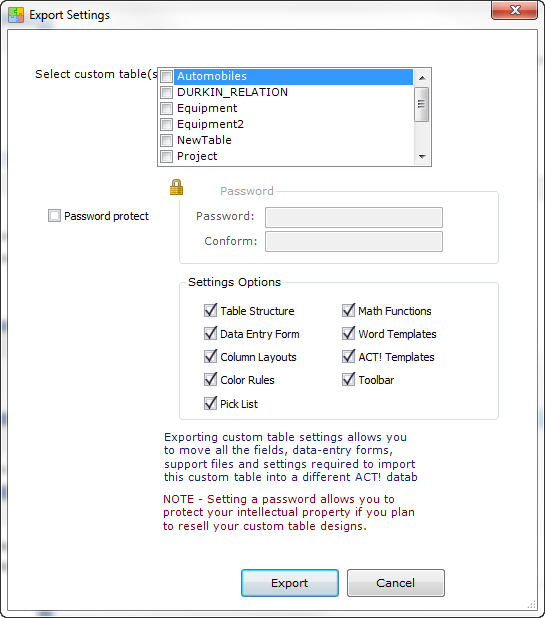The width and height of the screenshot is (545, 618).
Task: Select the Equipment2 list item
Action: [x=210, y=124]
